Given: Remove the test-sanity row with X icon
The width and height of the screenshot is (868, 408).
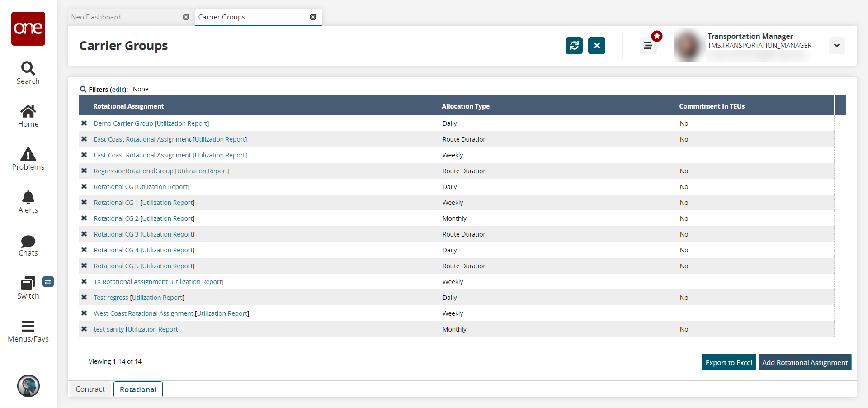Looking at the screenshot, I should [84, 329].
